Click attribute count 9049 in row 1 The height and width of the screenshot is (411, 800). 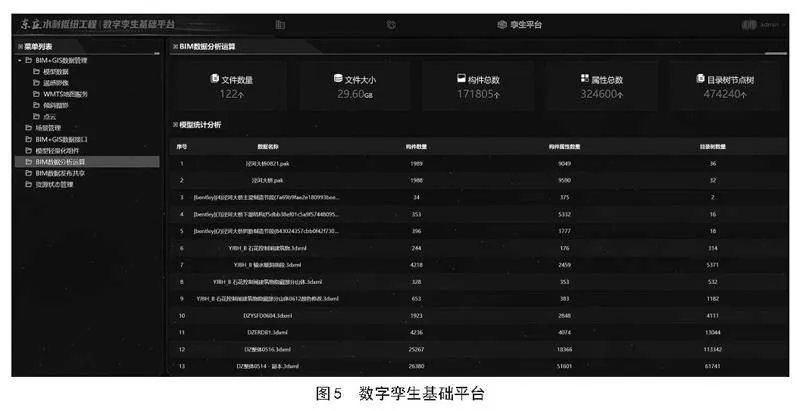(x=564, y=164)
